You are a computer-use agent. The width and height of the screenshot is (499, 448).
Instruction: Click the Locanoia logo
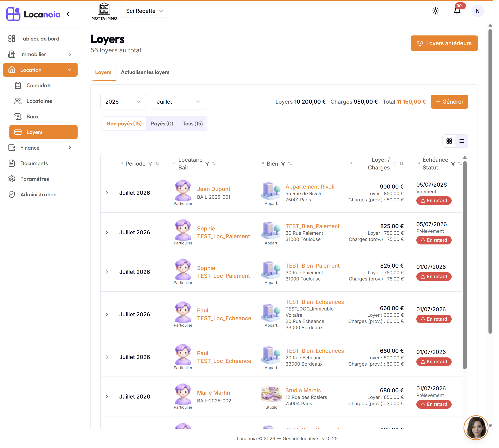click(34, 14)
